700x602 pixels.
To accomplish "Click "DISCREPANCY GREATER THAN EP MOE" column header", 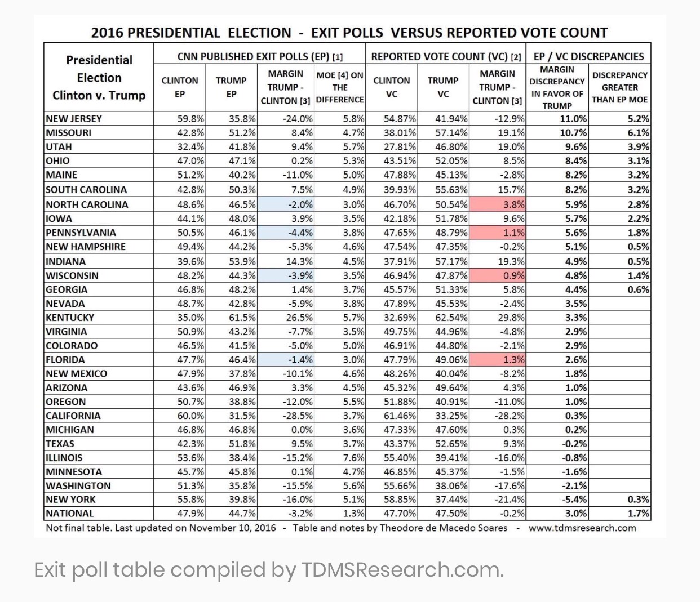I will click(x=620, y=87).
